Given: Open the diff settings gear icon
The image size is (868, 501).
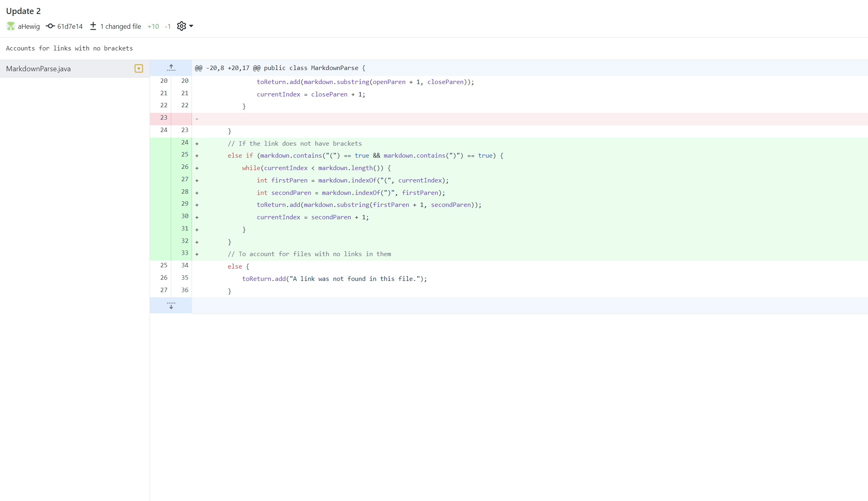Looking at the screenshot, I should 182,26.
